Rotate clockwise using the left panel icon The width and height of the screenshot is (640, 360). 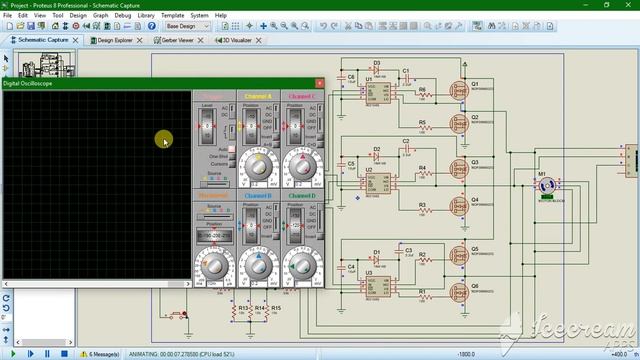coord(6,298)
